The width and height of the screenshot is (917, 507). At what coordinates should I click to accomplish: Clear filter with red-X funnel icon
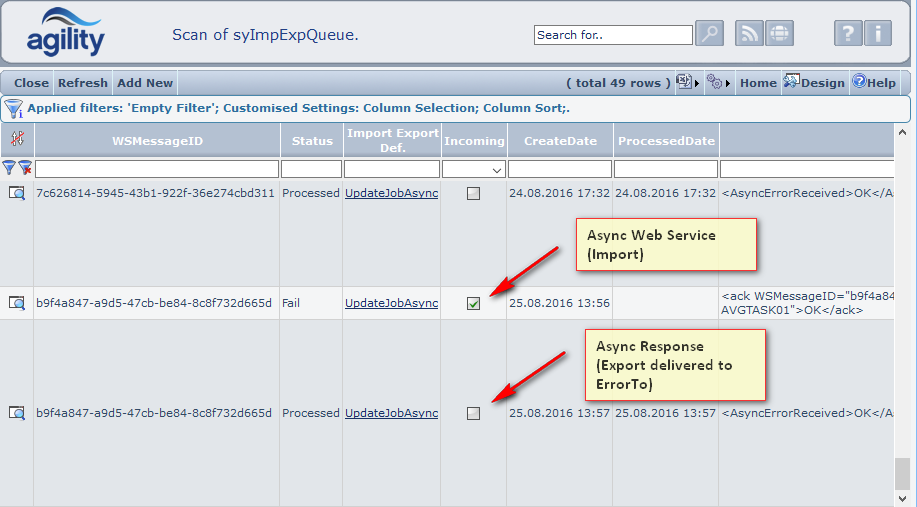click(25, 169)
